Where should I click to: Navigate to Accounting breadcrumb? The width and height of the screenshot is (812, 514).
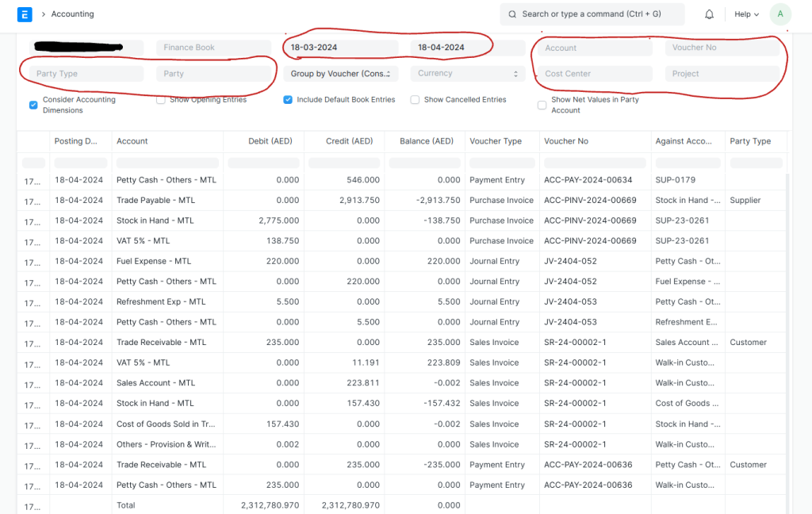click(x=72, y=14)
